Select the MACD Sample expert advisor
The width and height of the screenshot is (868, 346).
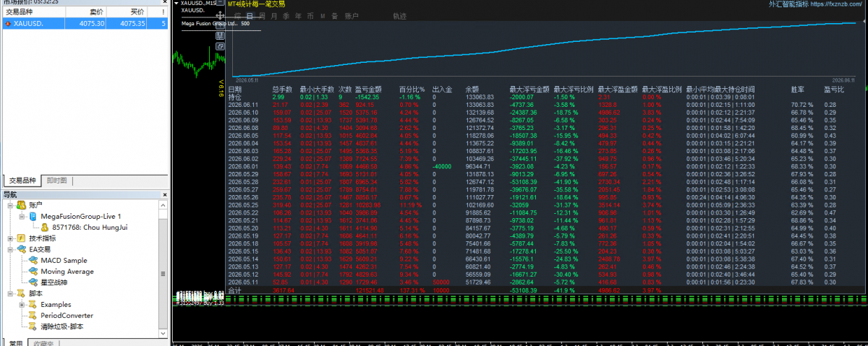pyautogui.click(x=64, y=260)
